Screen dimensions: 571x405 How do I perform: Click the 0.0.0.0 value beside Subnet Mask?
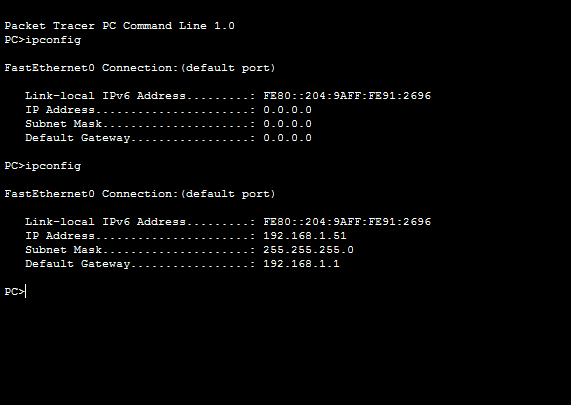(287, 124)
